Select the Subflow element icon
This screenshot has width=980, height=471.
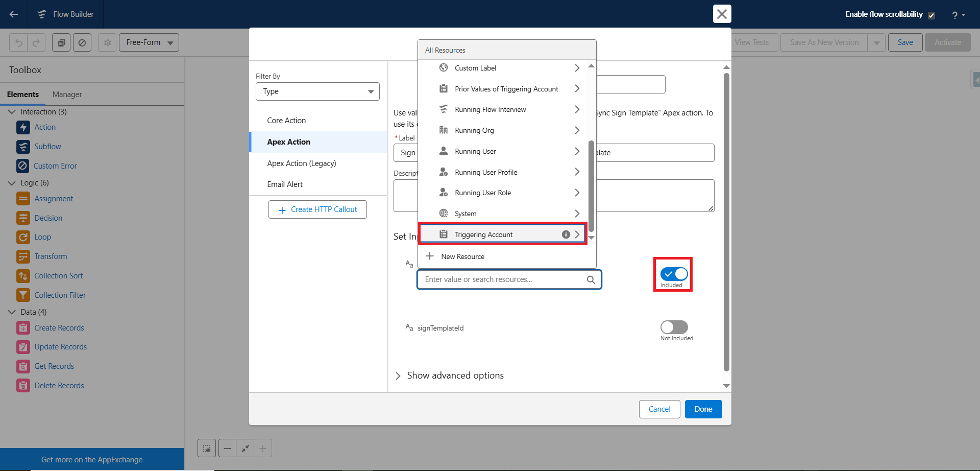(23, 147)
